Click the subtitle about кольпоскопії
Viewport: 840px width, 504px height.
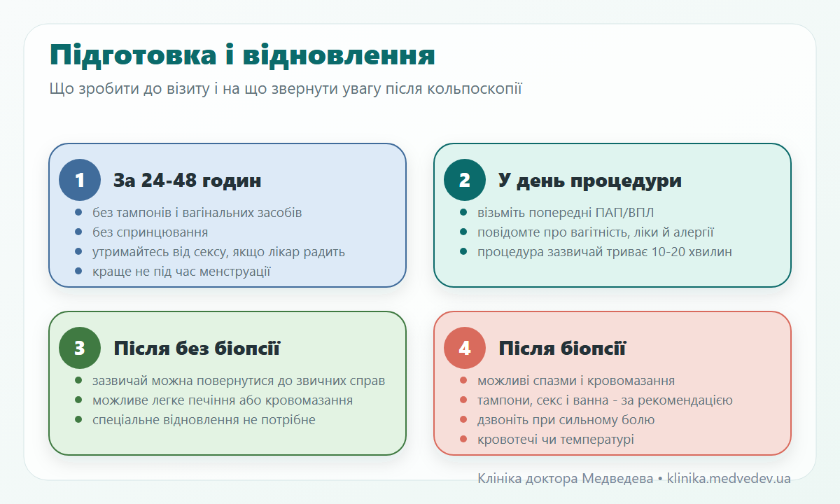286,90
